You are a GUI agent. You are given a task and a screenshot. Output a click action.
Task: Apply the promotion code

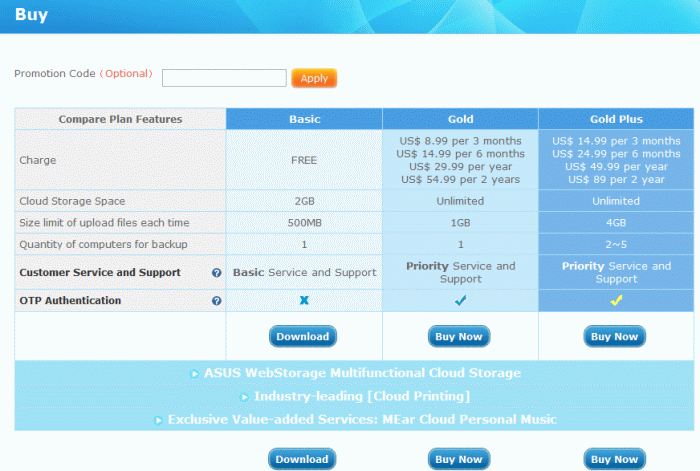pos(314,78)
